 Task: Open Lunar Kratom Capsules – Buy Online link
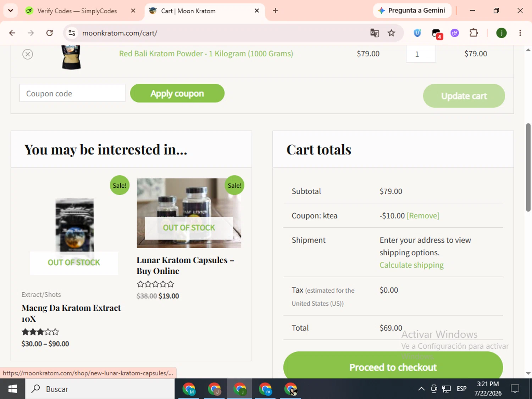tap(185, 265)
